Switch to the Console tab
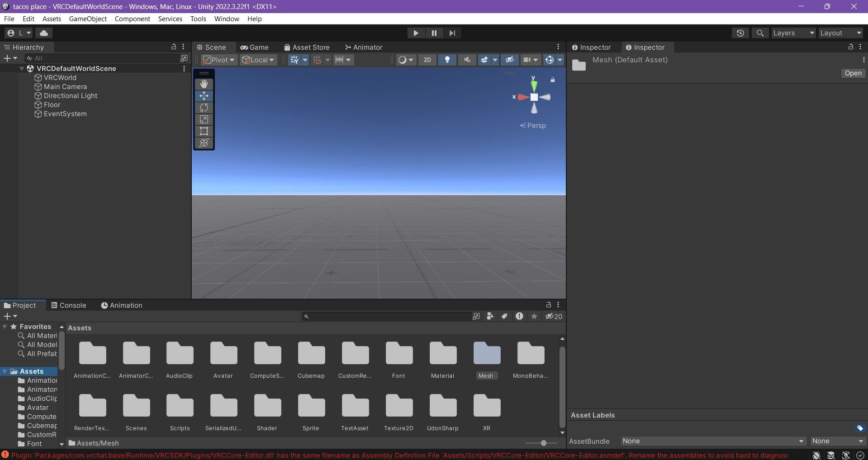Screen dimensions: 868x460 [68, 305]
